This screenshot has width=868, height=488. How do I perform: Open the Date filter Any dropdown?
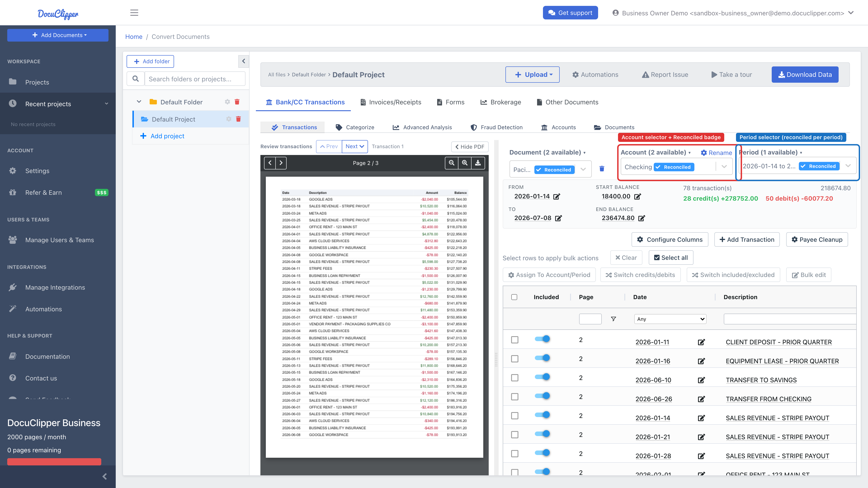(670, 319)
